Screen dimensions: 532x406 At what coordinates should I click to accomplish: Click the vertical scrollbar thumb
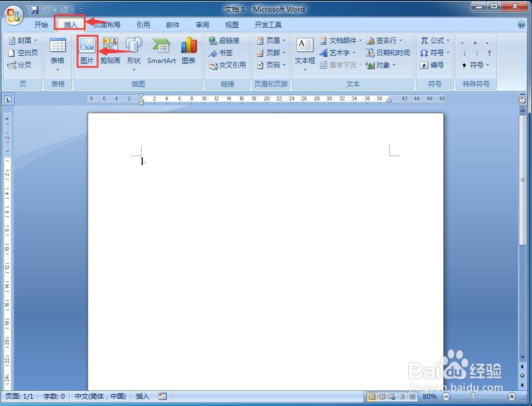click(x=523, y=180)
